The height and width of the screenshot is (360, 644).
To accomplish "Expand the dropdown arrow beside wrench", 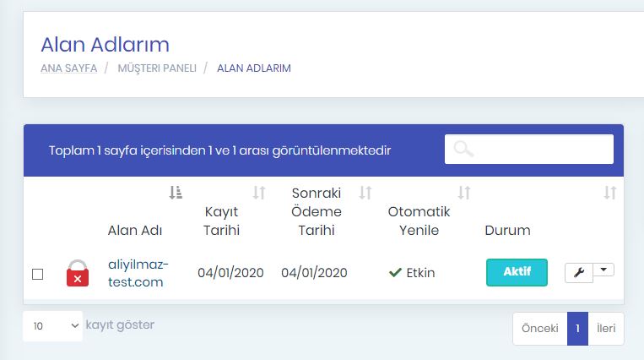I will 603,270.
